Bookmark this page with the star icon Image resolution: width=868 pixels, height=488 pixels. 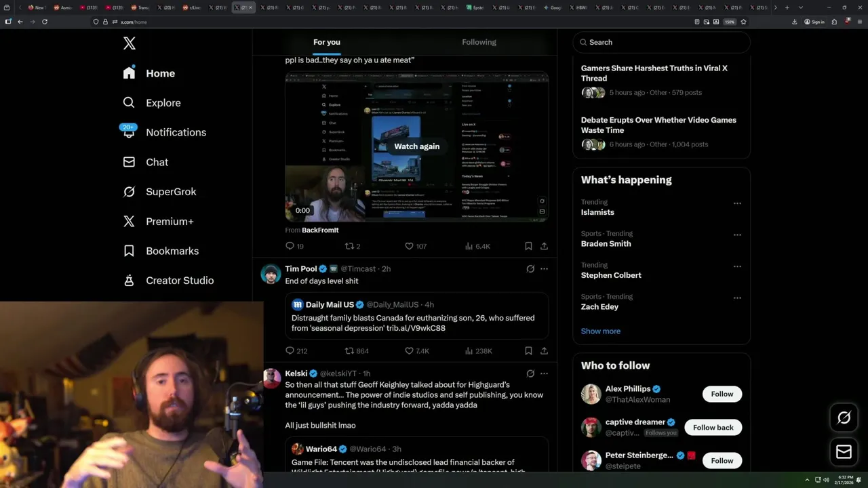pyautogui.click(x=744, y=22)
